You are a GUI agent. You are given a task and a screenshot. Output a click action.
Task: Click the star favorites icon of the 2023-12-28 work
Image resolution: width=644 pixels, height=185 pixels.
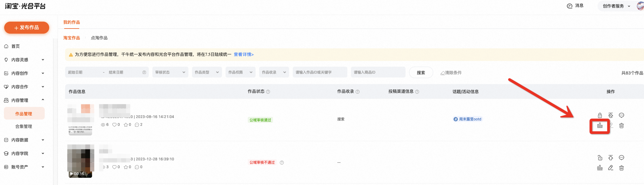pos(126,167)
